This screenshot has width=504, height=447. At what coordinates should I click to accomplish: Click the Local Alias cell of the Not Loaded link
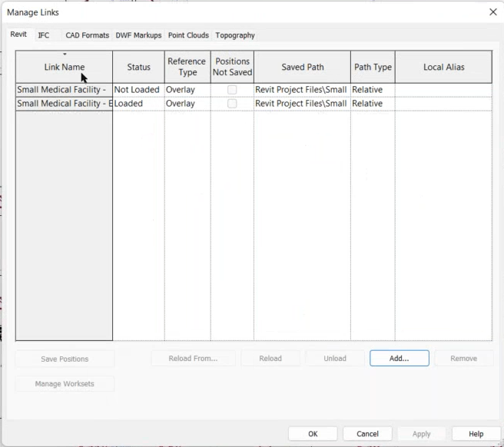[443, 90]
